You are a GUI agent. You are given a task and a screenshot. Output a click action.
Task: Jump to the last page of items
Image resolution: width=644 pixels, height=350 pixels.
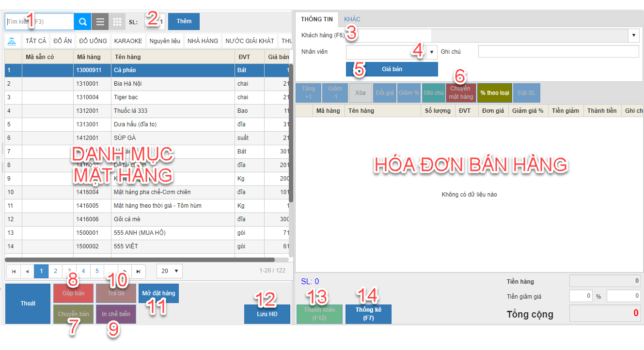pyautogui.click(x=139, y=271)
